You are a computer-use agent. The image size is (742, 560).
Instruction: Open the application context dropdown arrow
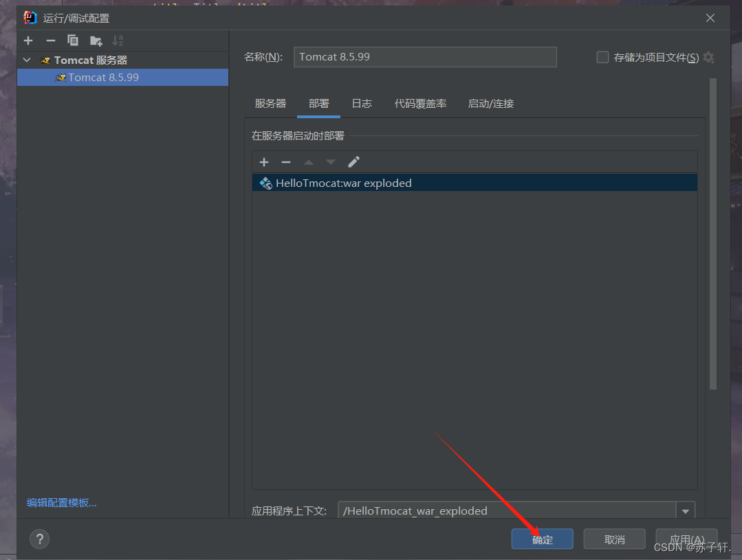(x=685, y=511)
